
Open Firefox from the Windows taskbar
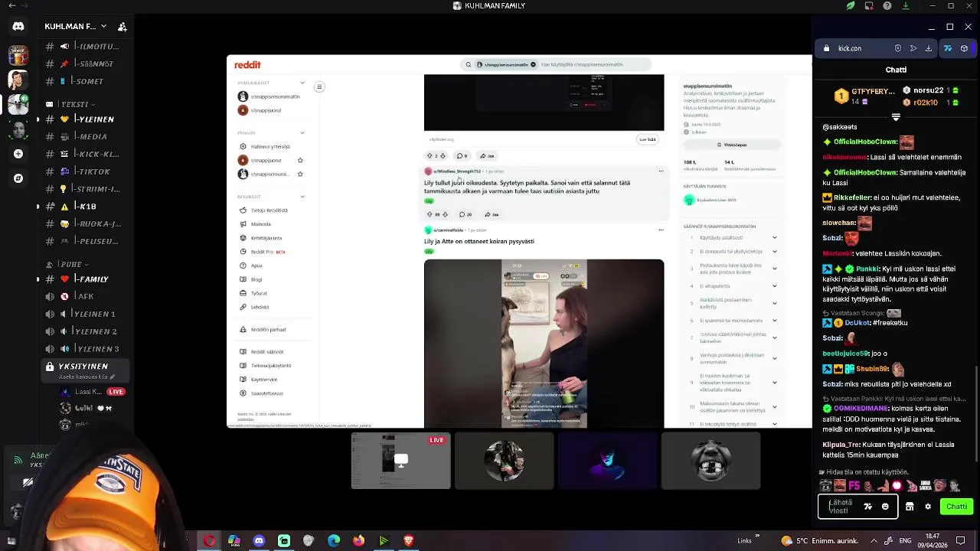[358, 541]
